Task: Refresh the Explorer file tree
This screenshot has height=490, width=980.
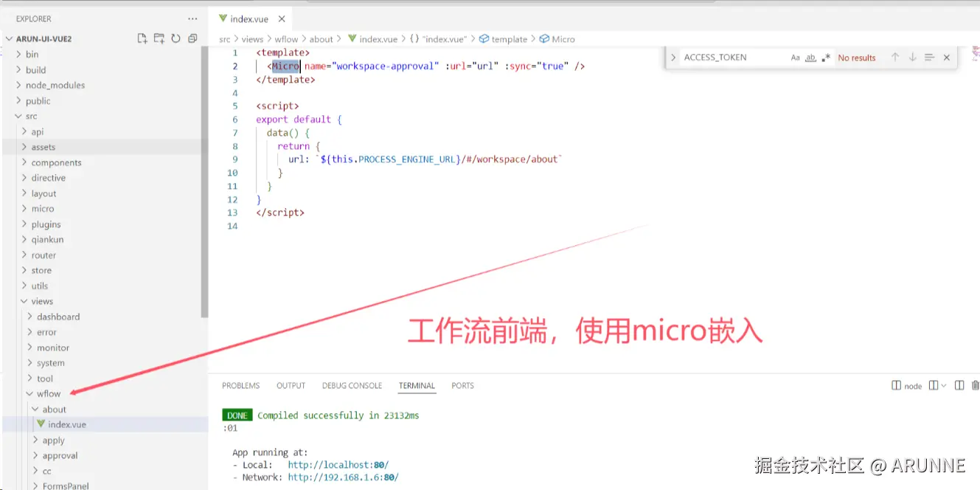Action: click(x=176, y=38)
